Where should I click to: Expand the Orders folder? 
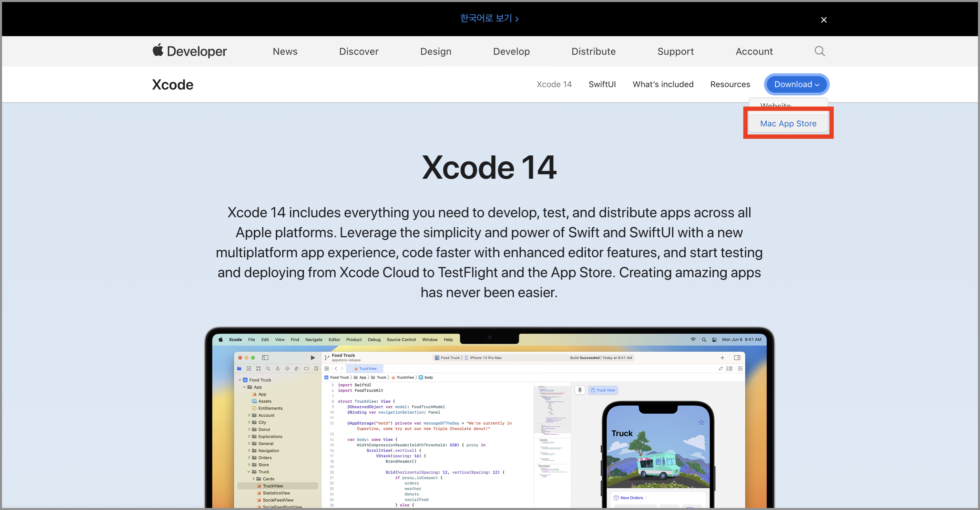(249, 458)
